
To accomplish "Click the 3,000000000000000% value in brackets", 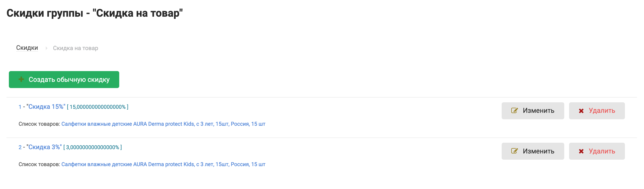I will [93, 148].
